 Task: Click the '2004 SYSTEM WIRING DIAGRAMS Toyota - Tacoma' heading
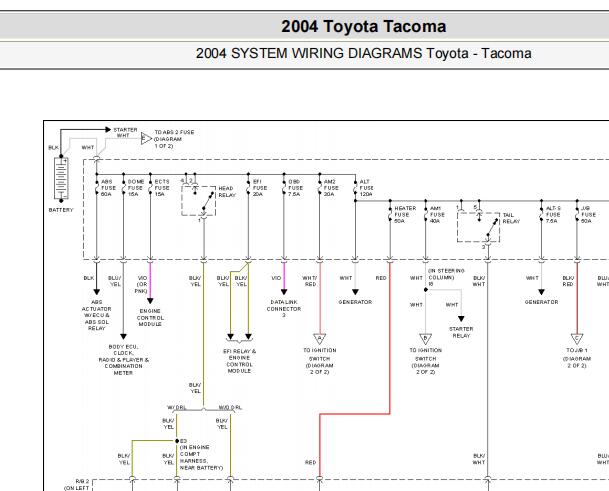[364, 53]
